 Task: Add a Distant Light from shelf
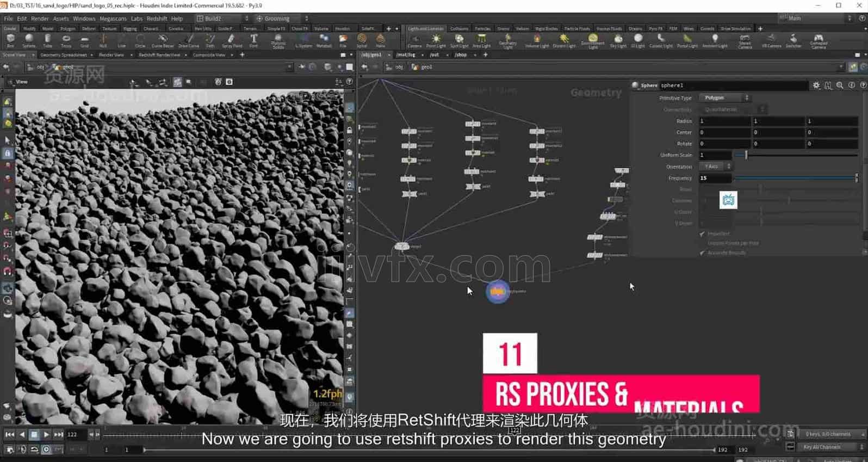tap(564, 41)
